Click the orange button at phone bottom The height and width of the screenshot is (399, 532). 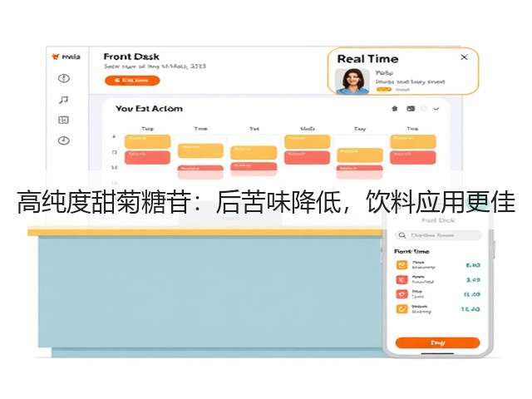point(438,342)
